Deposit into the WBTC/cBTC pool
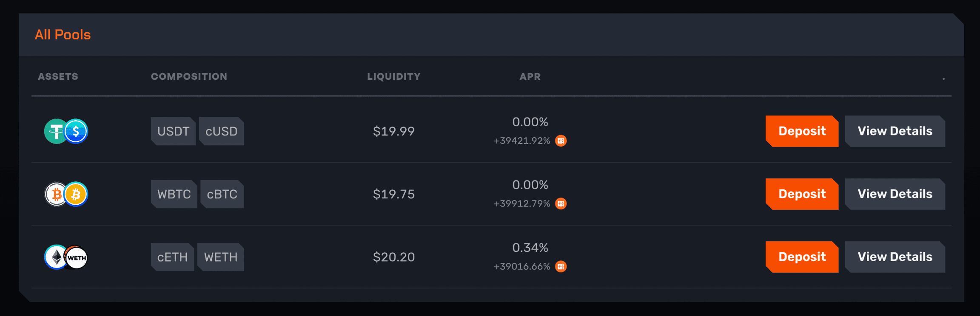 coord(802,194)
